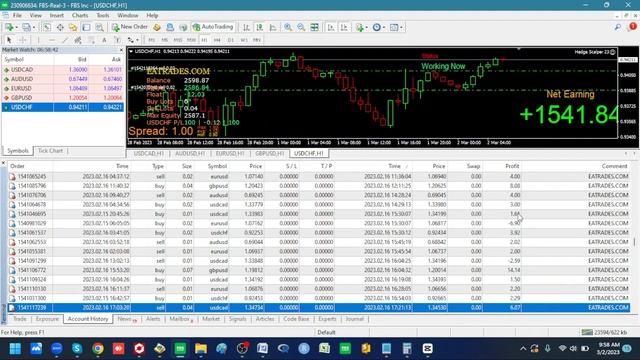The height and width of the screenshot is (360, 640).
Task: Open the Windows Start button
Action: pos(15,349)
